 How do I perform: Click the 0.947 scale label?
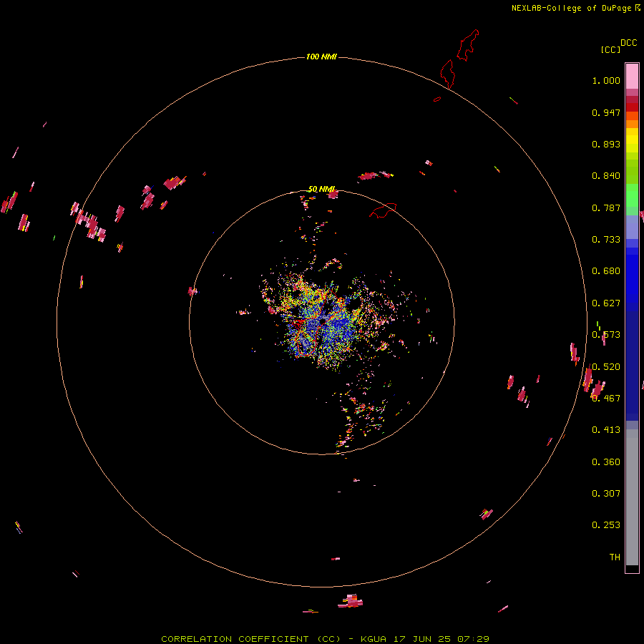point(606,112)
